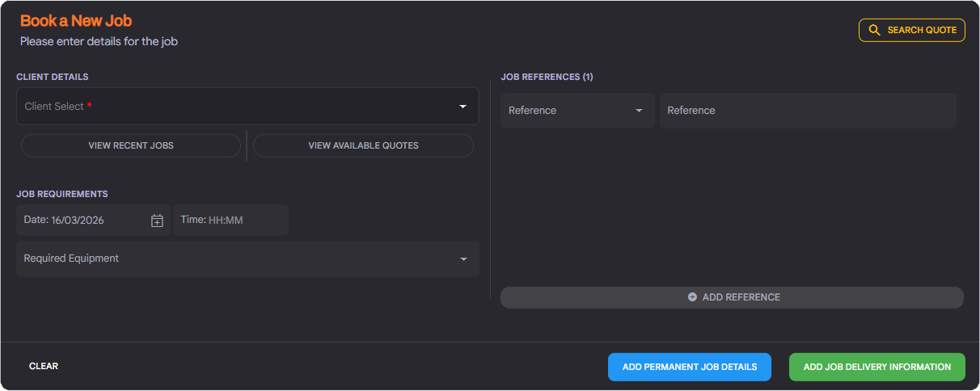Click Add Permanent Job Details button
The width and height of the screenshot is (980, 391).
click(x=690, y=367)
